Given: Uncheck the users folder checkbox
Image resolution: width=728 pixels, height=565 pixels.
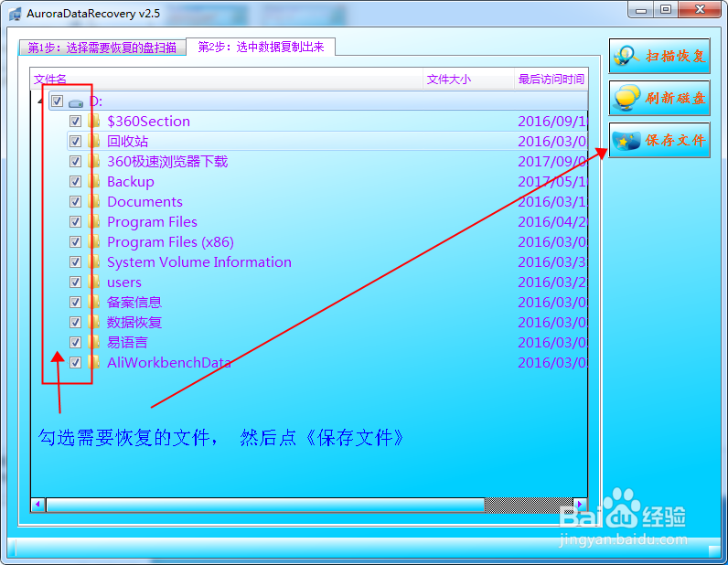Looking at the screenshot, I should tap(75, 282).
